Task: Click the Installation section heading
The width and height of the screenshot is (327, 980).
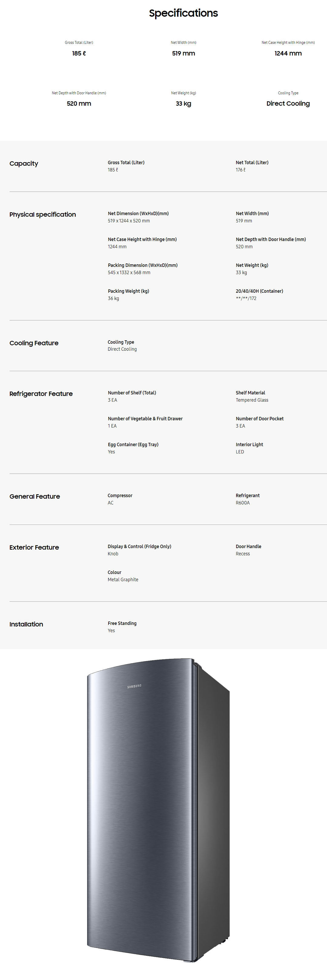Action: click(x=26, y=624)
